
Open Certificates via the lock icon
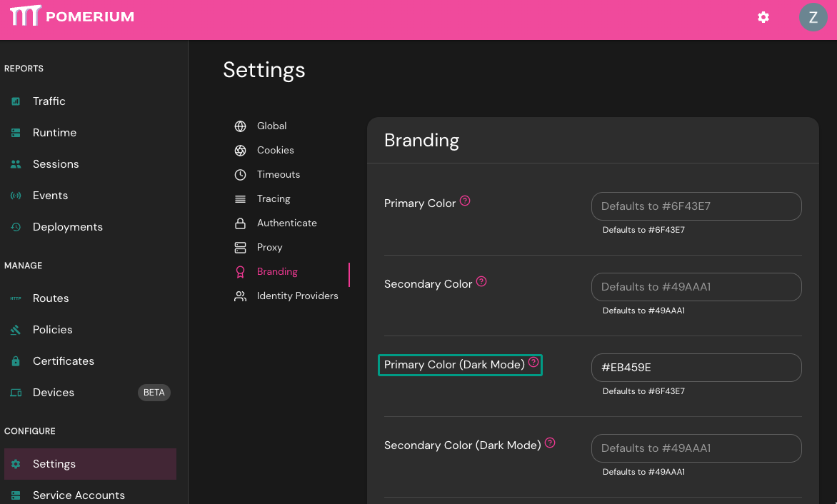[16, 361]
